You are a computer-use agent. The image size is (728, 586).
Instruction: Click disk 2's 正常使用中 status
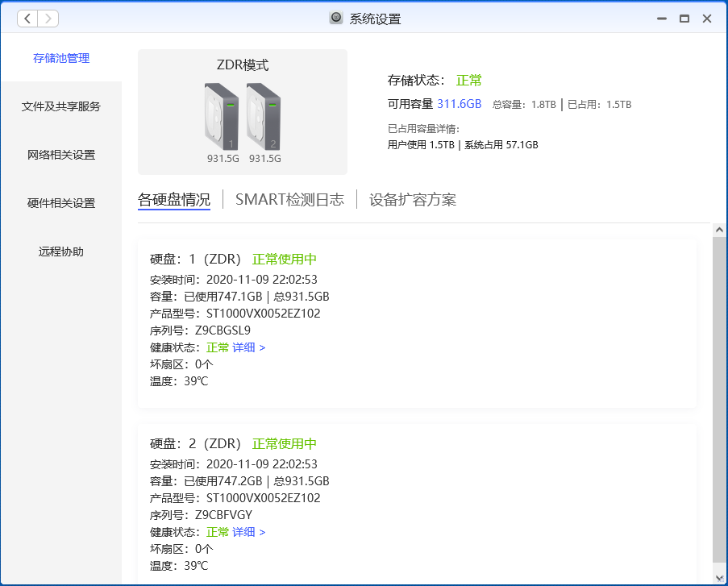[x=284, y=444]
